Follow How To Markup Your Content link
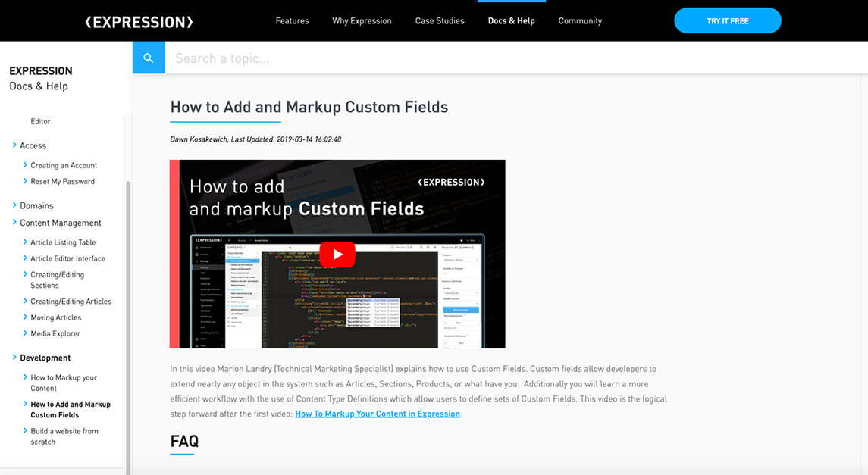Screen dimensions: 868x475 coord(378,414)
